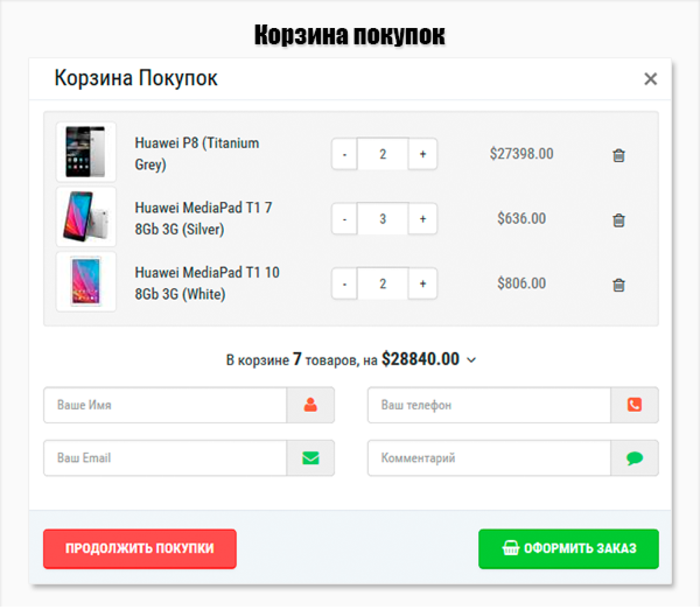The image size is (700, 607).
Task: Decrease quantity of MediaPad T1 10
Action: 345,284
